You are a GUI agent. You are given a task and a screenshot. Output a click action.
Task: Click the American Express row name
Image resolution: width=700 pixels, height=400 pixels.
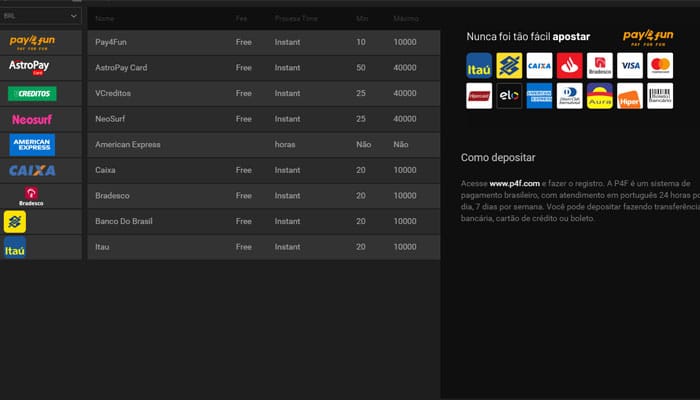[128, 145]
